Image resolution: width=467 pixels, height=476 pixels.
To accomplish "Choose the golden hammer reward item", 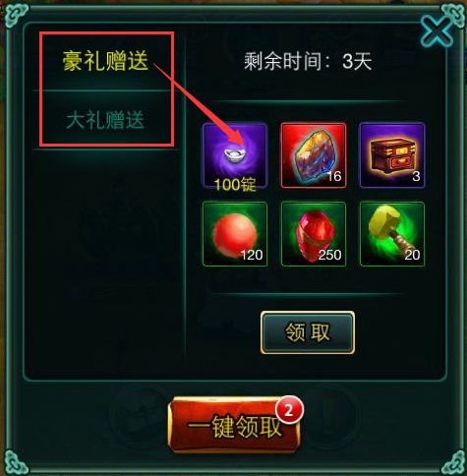I will [392, 234].
